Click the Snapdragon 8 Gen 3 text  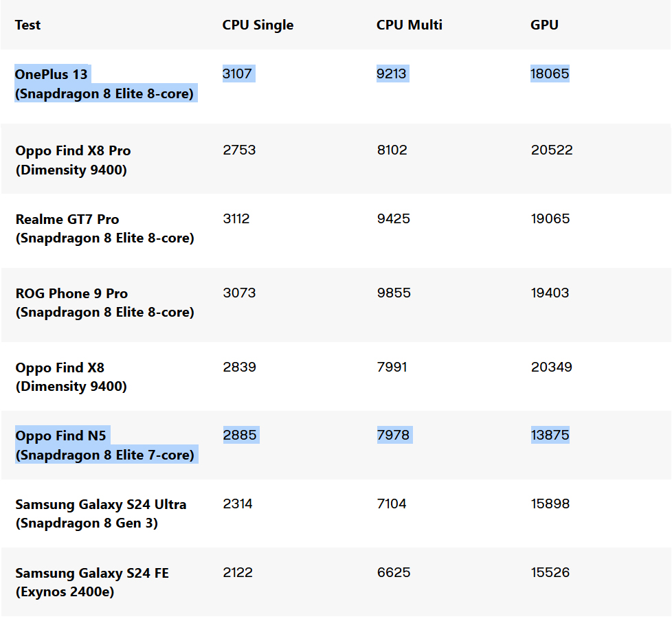[x=87, y=523]
